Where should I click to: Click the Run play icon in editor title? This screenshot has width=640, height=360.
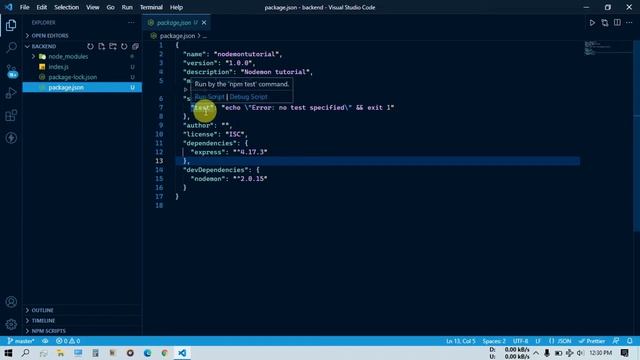(x=592, y=23)
